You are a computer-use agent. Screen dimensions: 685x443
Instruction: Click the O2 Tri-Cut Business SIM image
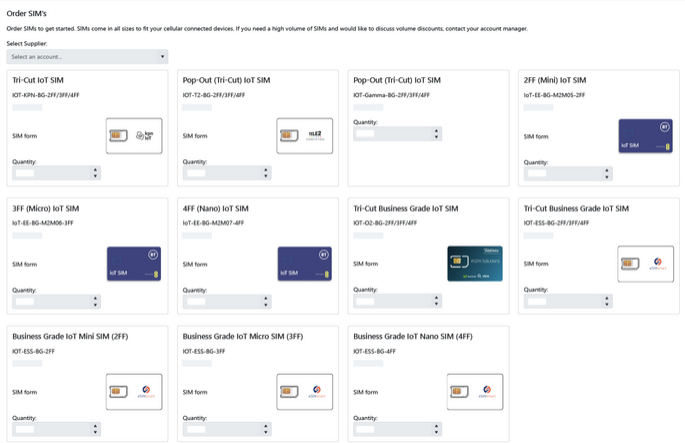point(474,262)
